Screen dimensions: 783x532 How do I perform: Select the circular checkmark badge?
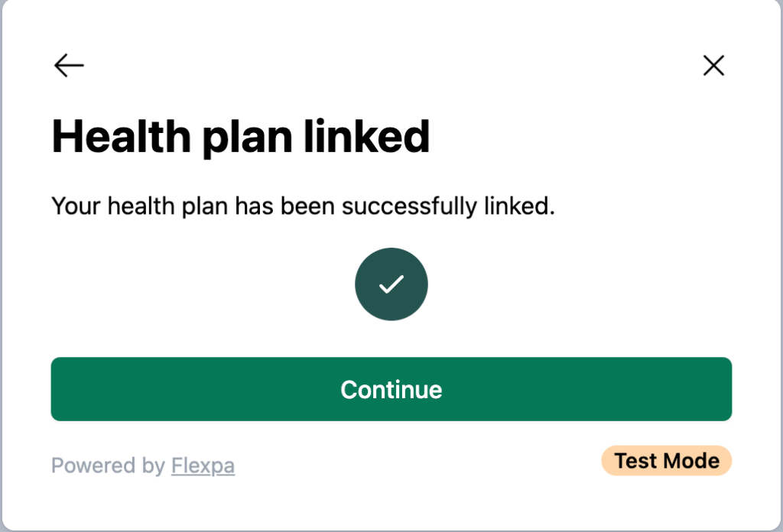(391, 284)
